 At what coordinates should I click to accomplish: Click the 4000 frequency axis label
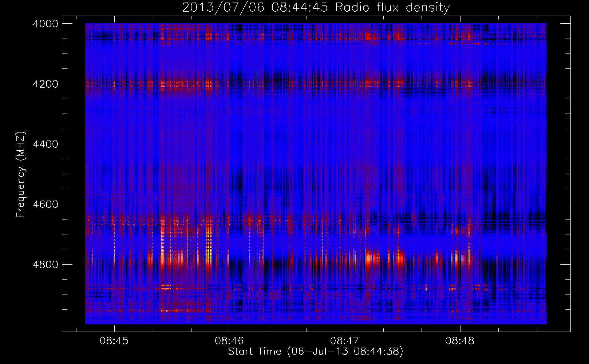(x=46, y=24)
